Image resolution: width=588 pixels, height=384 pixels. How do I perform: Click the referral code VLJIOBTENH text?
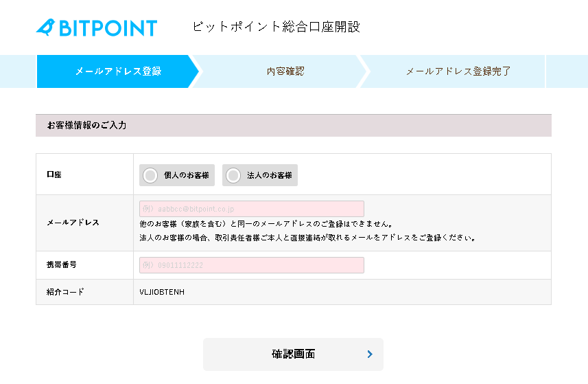pyautogui.click(x=162, y=292)
